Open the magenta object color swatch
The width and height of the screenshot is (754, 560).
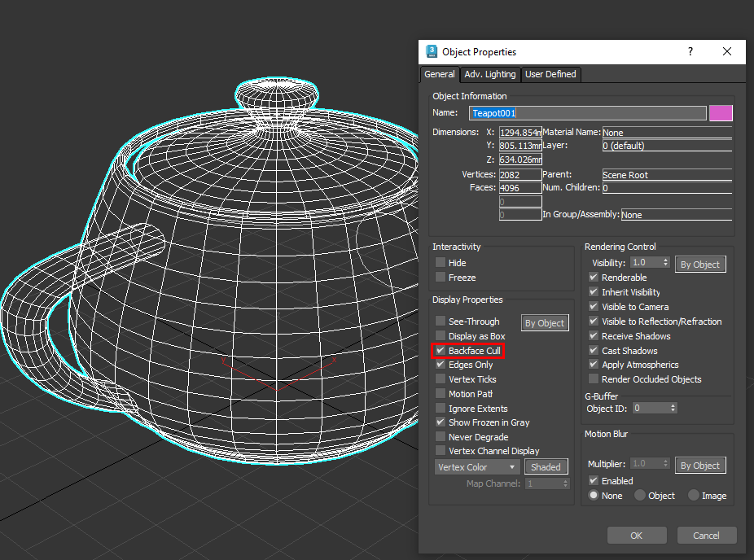tap(721, 113)
